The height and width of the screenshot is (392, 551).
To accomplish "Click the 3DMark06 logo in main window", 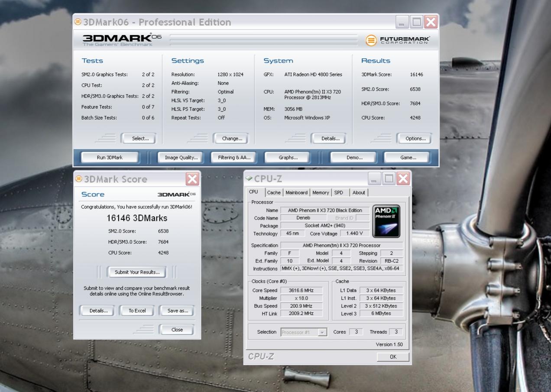I will (x=122, y=39).
